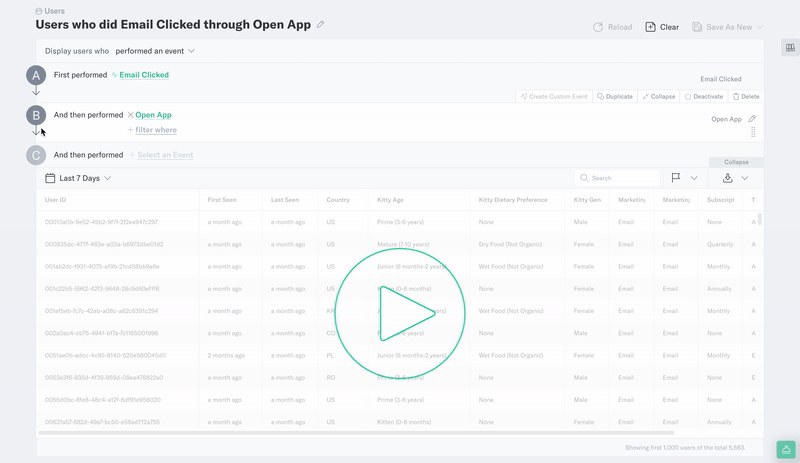
Task: Click the Subscript column header
Action: 720,200
